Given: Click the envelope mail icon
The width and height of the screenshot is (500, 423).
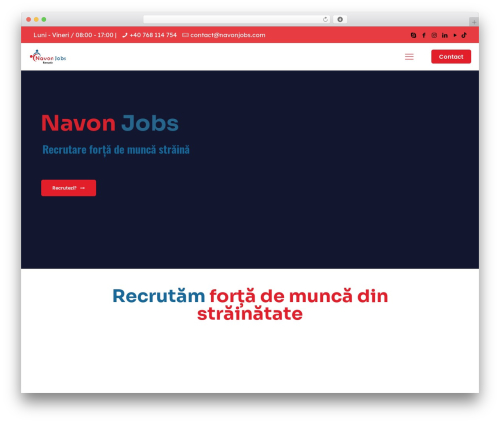Looking at the screenshot, I should click(185, 35).
